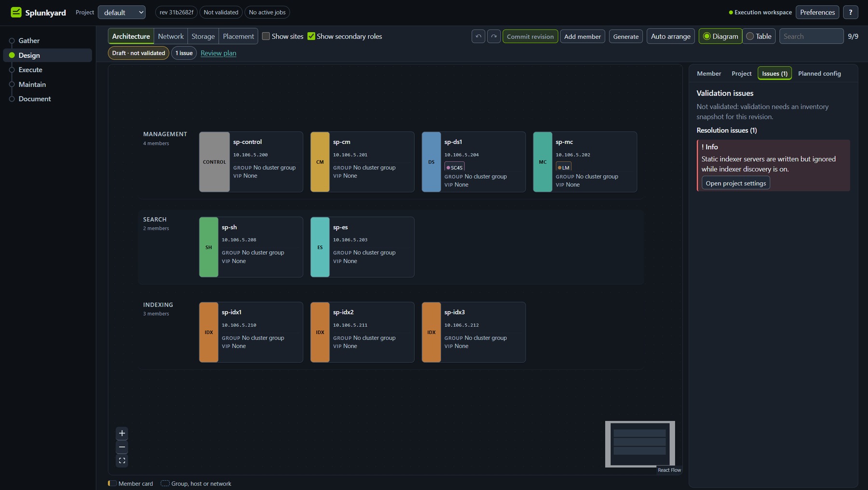Click the Design step indicator dot
This screenshot has height=490, width=868.
[12, 55]
